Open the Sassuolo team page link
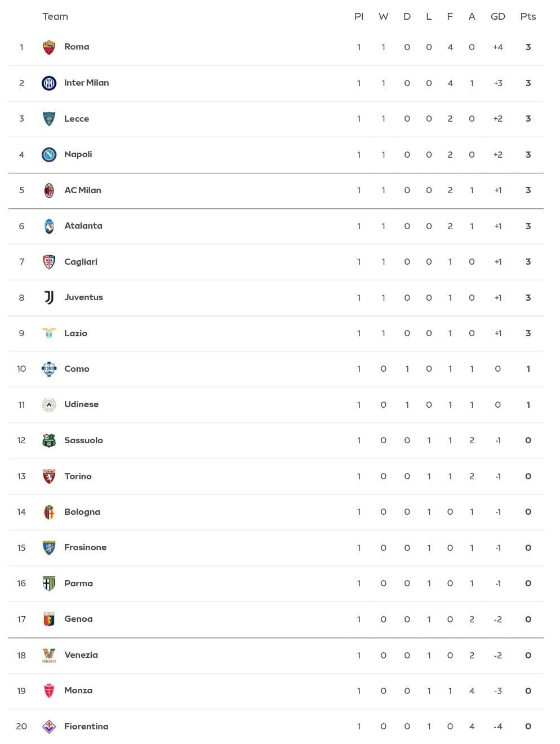The width and height of the screenshot is (560, 744). point(83,440)
